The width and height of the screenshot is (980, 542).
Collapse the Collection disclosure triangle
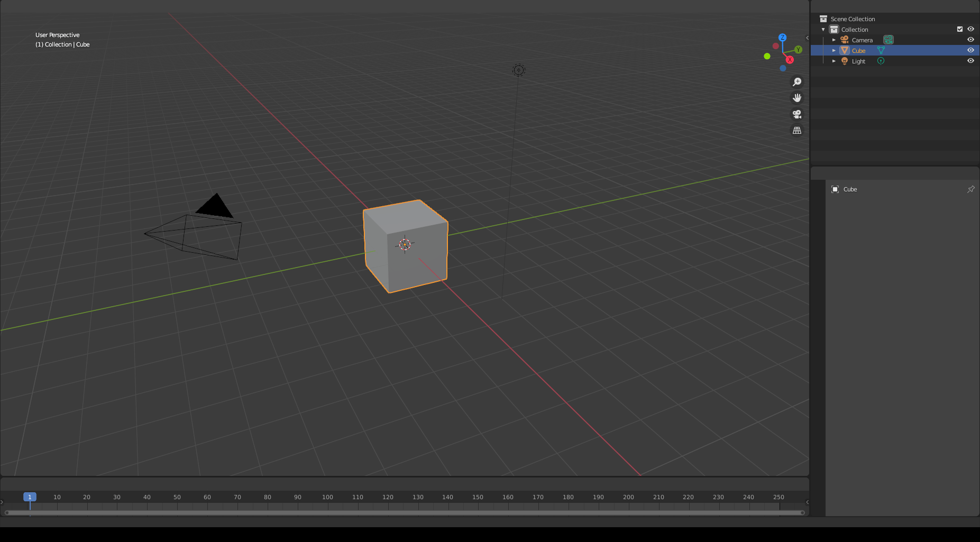823,29
